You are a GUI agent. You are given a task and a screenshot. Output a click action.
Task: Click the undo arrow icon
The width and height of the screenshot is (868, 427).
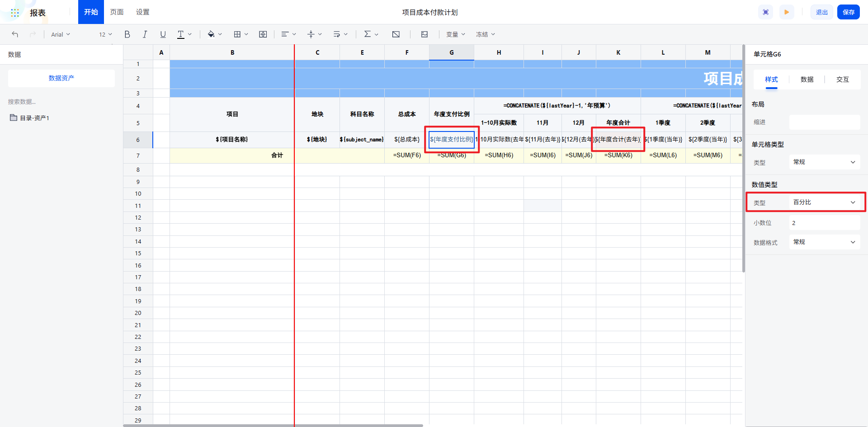[15, 34]
